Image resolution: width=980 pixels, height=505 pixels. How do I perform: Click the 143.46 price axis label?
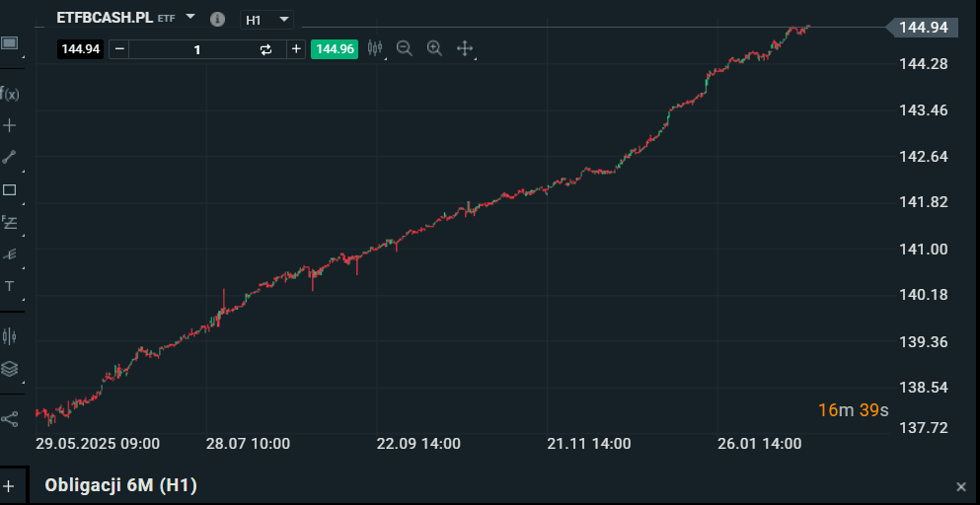923,110
